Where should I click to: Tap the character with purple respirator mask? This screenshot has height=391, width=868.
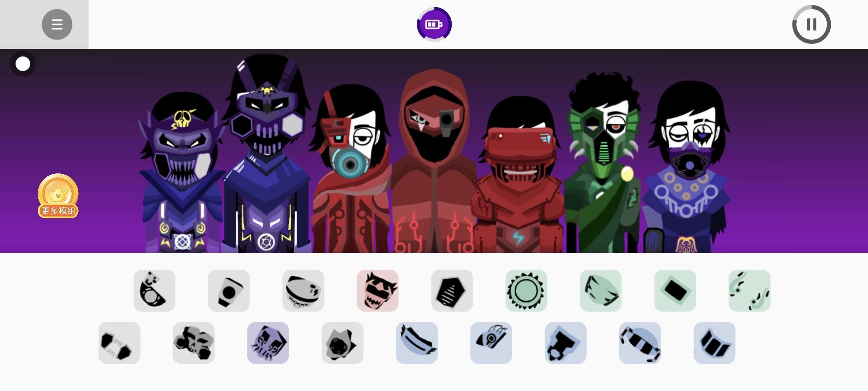coord(687,167)
